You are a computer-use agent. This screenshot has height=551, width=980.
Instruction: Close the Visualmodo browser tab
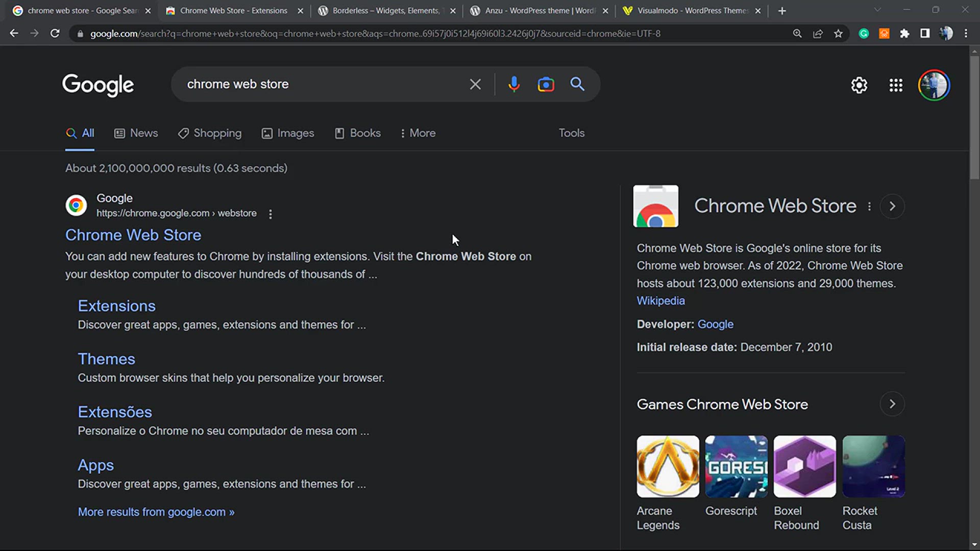tap(758, 11)
